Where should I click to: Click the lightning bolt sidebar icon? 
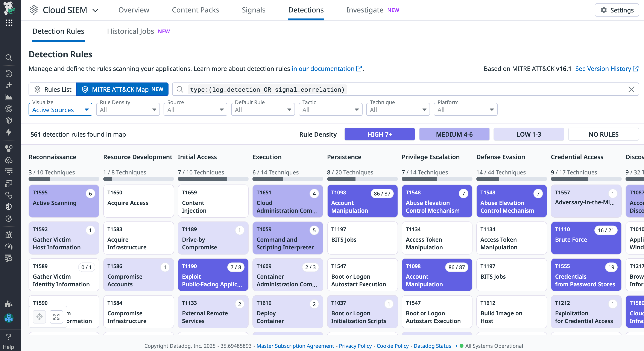point(9,133)
